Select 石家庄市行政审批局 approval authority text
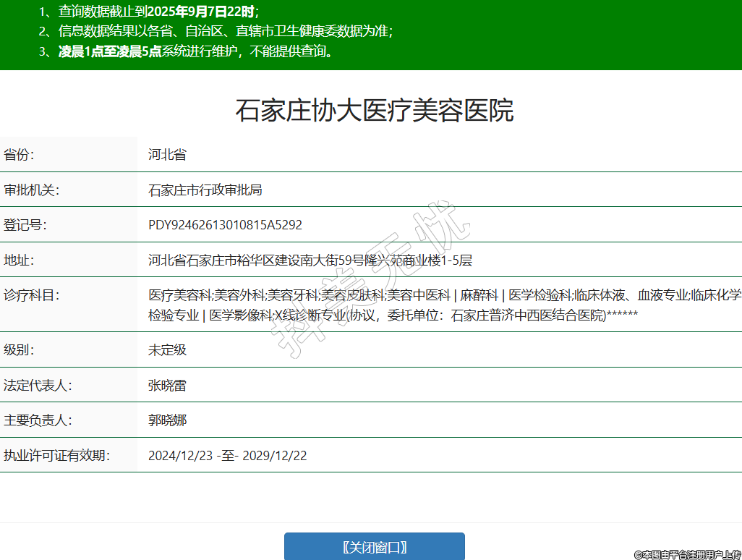This screenshot has width=742, height=560. 205,190
